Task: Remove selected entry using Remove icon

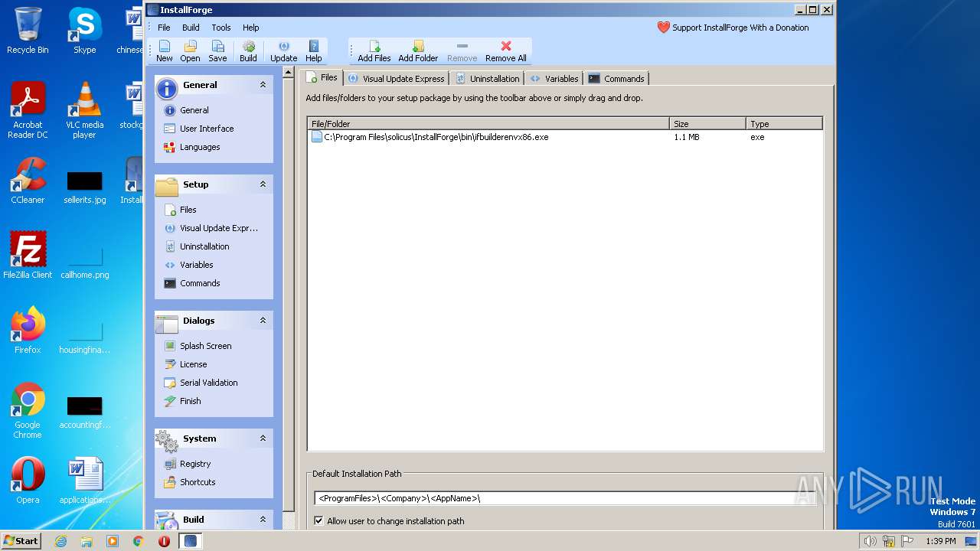Action: point(462,51)
